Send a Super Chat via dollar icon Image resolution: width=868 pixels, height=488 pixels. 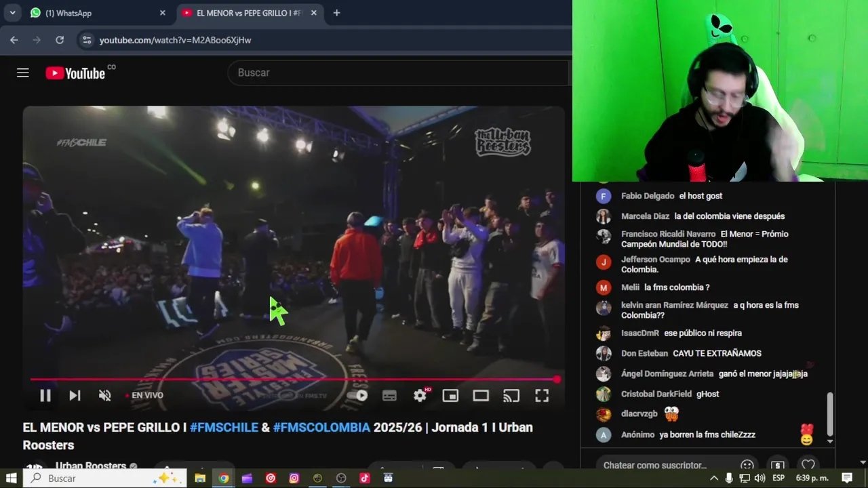point(778,466)
